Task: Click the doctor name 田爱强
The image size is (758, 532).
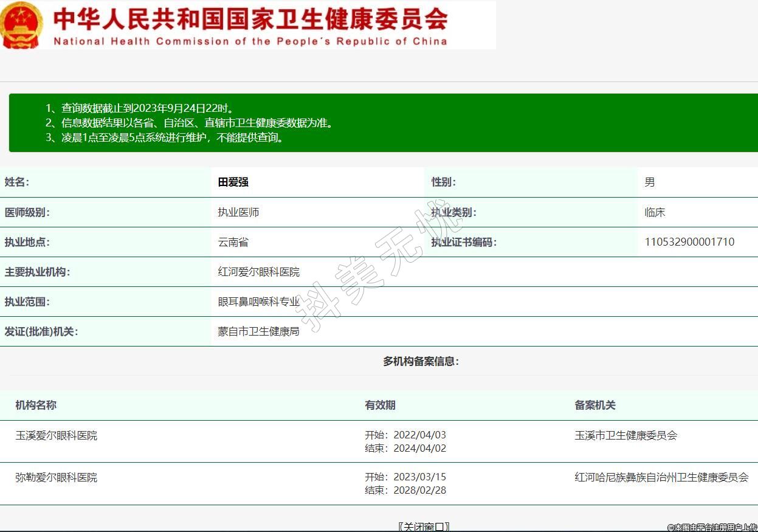Action: pos(233,182)
